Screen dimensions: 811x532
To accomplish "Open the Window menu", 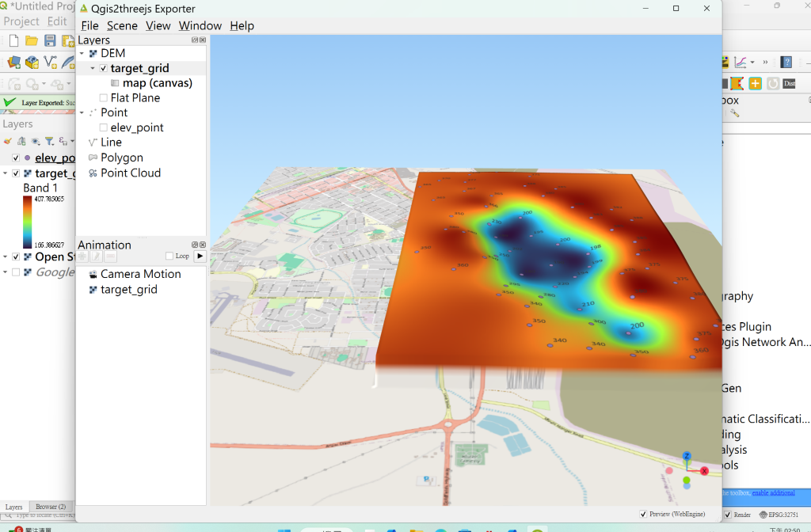I will tap(200, 26).
